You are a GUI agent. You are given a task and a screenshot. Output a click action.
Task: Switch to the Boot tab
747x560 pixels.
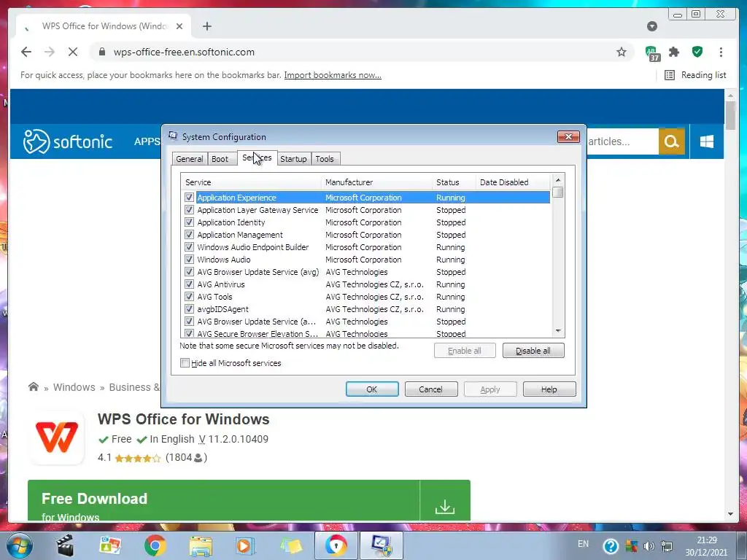tap(220, 159)
